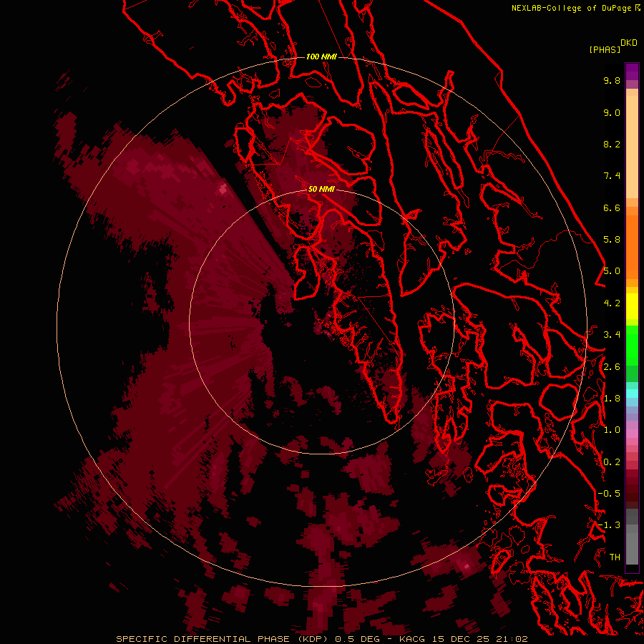This screenshot has height=644, width=644.
Task: Click the 50 NMI range ring label
Action: coord(321,189)
